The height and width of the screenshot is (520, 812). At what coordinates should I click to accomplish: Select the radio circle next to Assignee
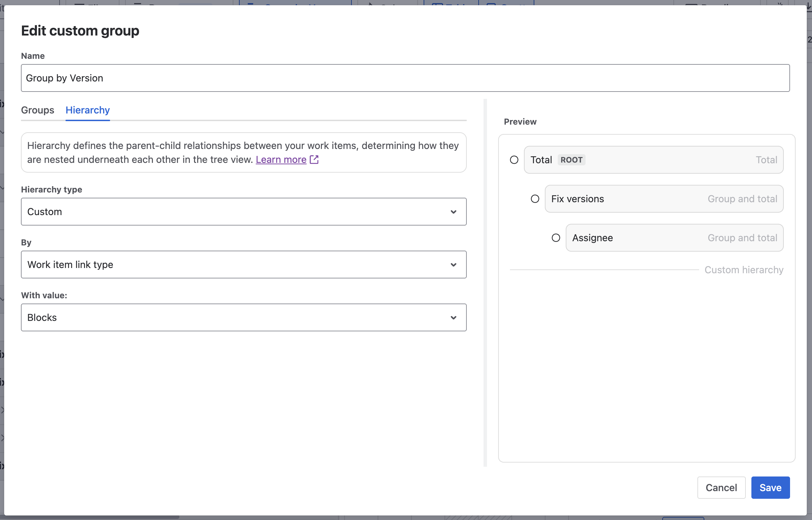click(556, 238)
